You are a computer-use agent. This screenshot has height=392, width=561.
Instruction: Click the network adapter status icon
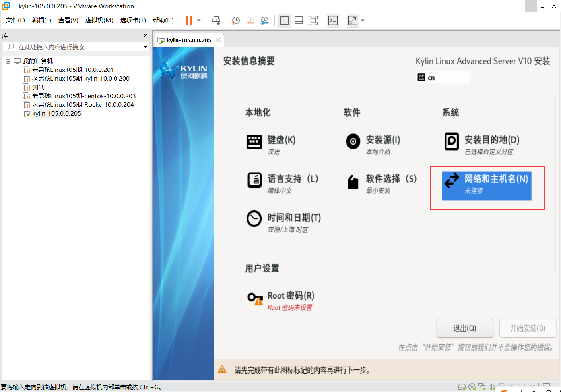pyautogui.click(x=482, y=387)
